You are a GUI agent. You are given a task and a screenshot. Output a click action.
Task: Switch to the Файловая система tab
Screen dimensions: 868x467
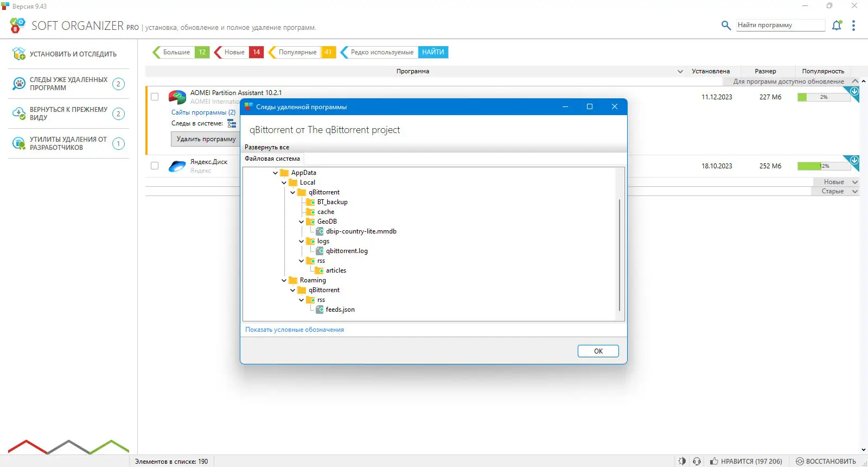click(x=272, y=159)
